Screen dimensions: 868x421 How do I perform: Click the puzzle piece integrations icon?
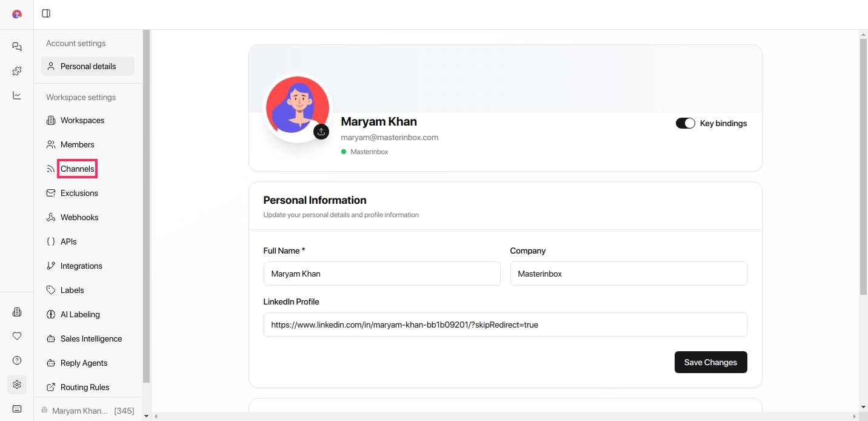17,71
